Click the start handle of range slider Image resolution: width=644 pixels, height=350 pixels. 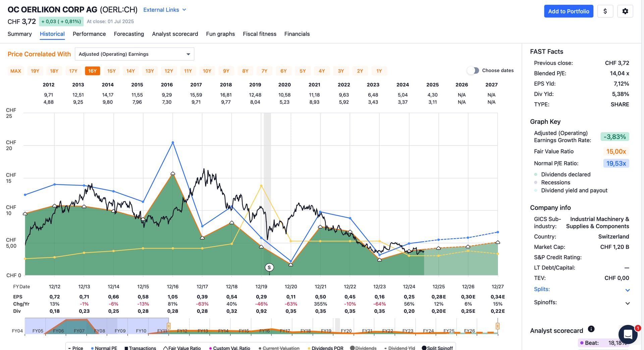click(x=169, y=326)
